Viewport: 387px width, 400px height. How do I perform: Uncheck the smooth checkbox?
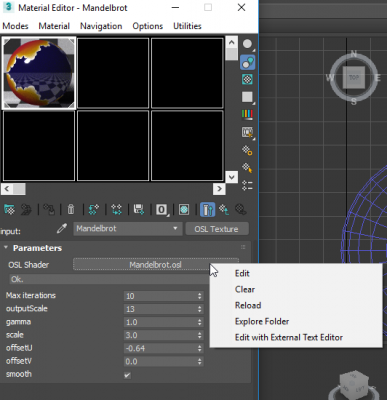click(127, 375)
